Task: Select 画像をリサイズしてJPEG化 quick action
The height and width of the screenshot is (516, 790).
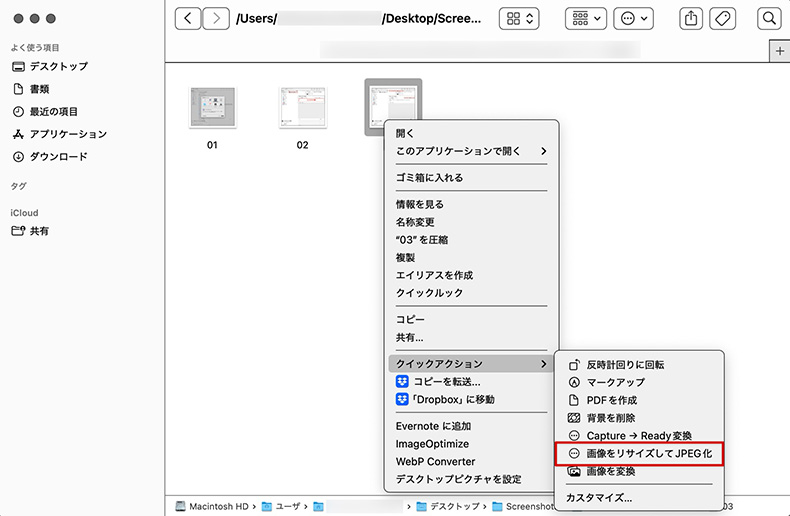Action: point(639,454)
